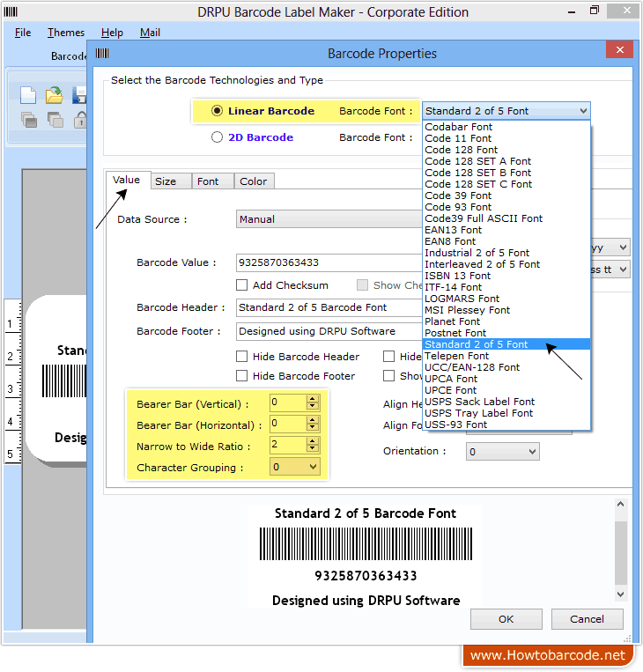Open the Character Grouping dropdown
643x672 pixels.
[x=313, y=468]
